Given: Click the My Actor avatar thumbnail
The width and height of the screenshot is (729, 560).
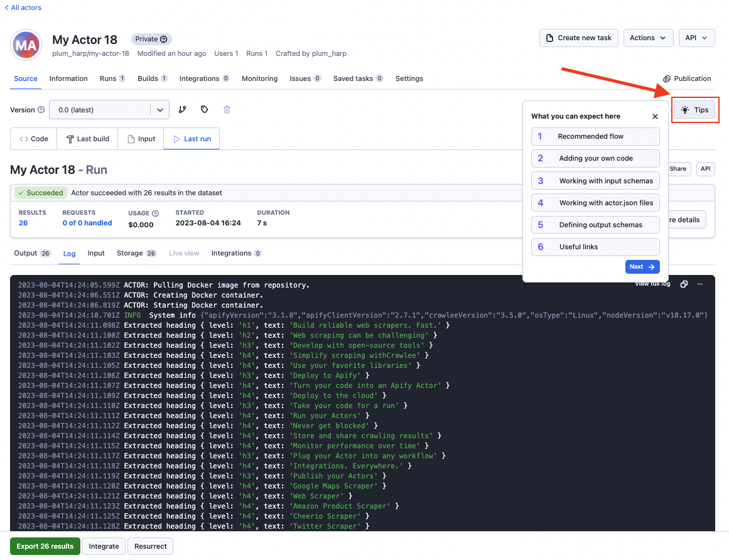Looking at the screenshot, I should coord(26,45).
